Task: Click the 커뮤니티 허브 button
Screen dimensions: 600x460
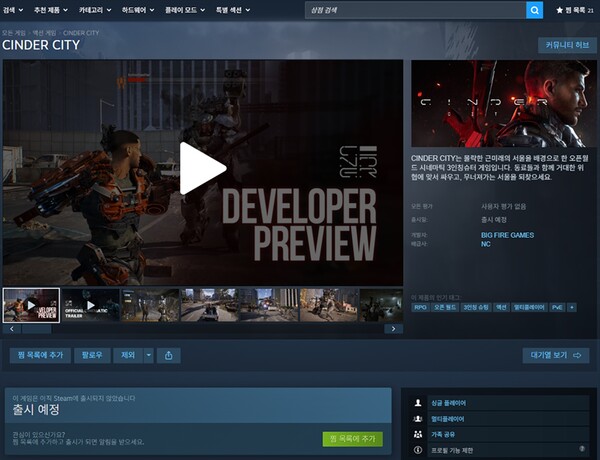Action: point(567,45)
